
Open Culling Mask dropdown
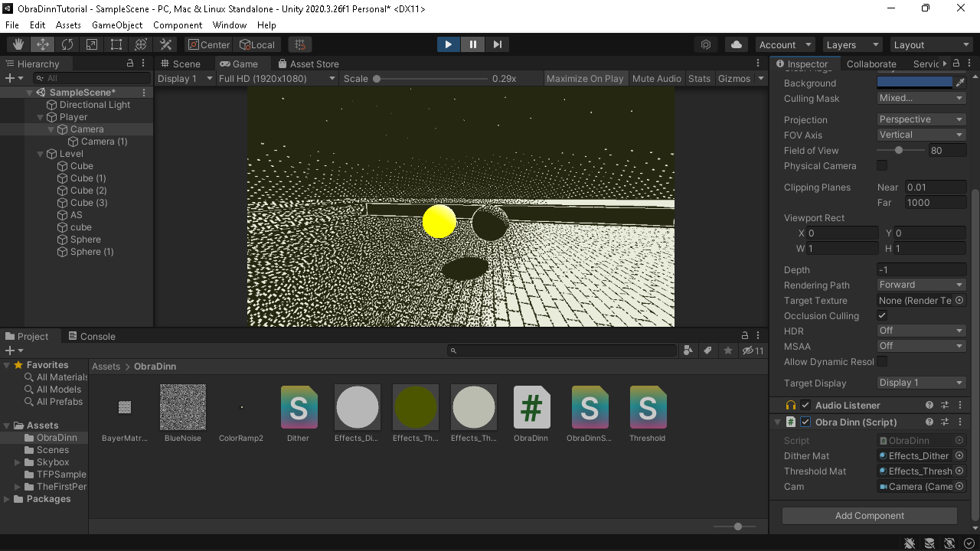(921, 98)
